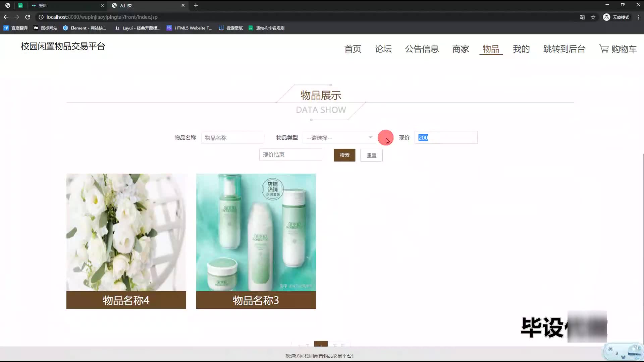Go to 公告信息 in navigation
Image resolution: width=644 pixels, height=362 pixels.
[x=422, y=49]
